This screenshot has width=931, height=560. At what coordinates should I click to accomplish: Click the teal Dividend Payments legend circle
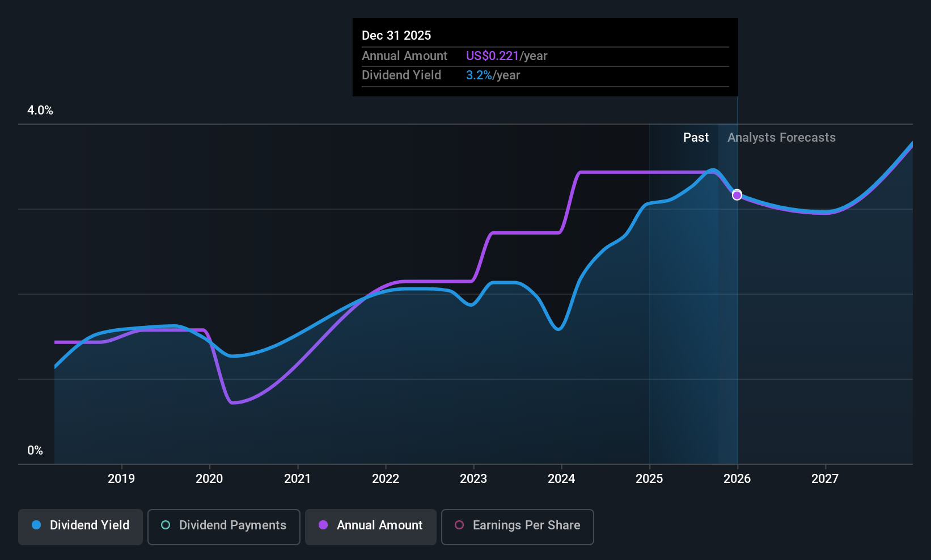pos(166,525)
